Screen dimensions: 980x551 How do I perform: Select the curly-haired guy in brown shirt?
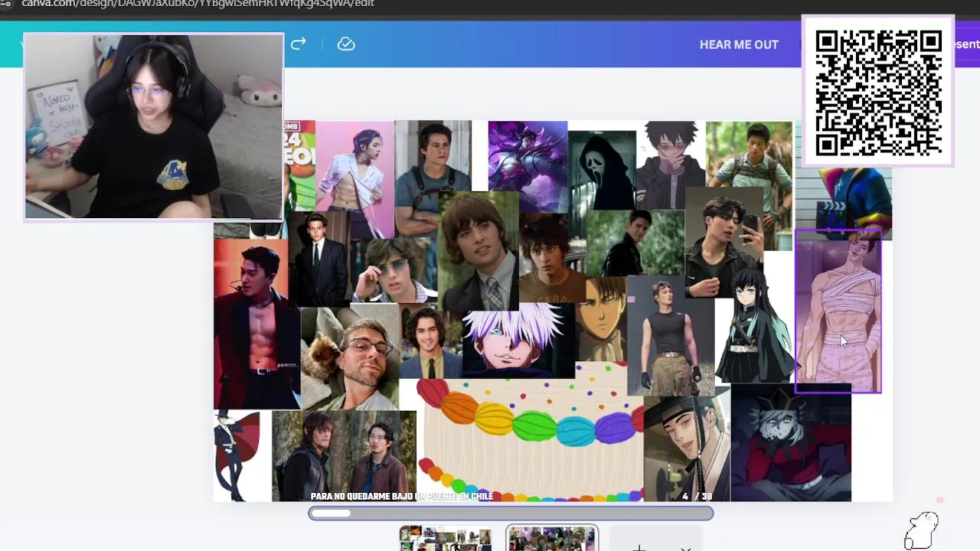coord(552,259)
